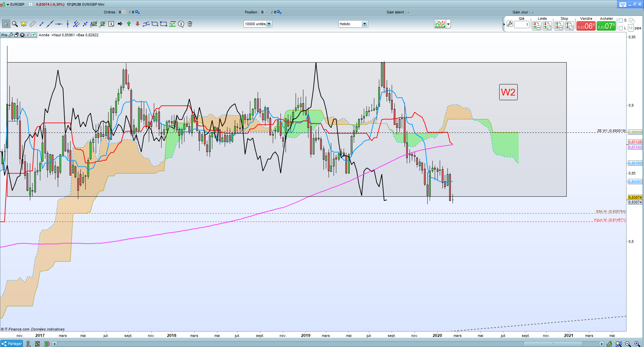Image resolution: width=644 pixels, height=347 pixels.
Task: Select the parallel channel lines tool
Action: pyautogui.click(x=76, y=24)
